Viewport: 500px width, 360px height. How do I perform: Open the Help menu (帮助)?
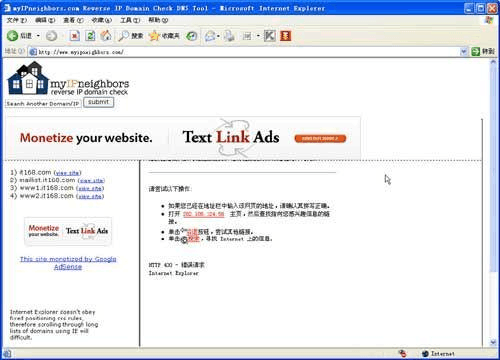158,20
